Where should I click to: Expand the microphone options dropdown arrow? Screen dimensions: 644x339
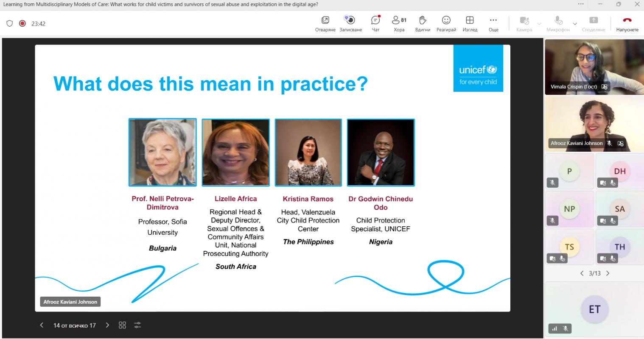pos(575,24)
